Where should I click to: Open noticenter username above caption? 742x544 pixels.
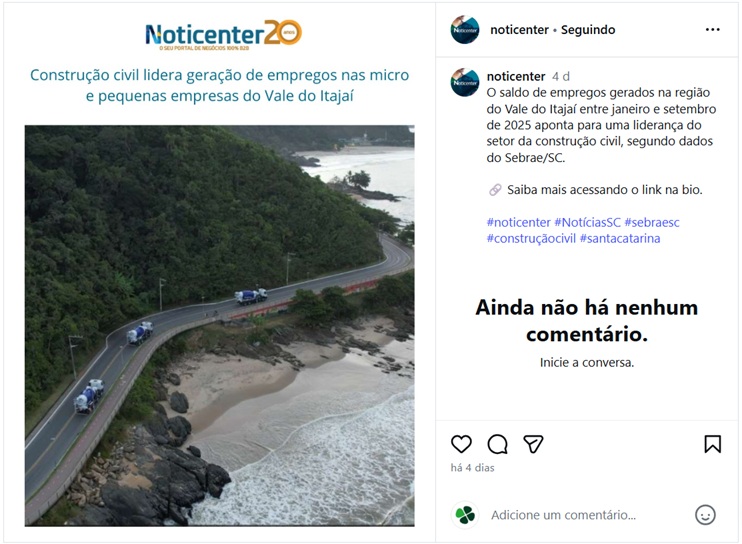516,76
